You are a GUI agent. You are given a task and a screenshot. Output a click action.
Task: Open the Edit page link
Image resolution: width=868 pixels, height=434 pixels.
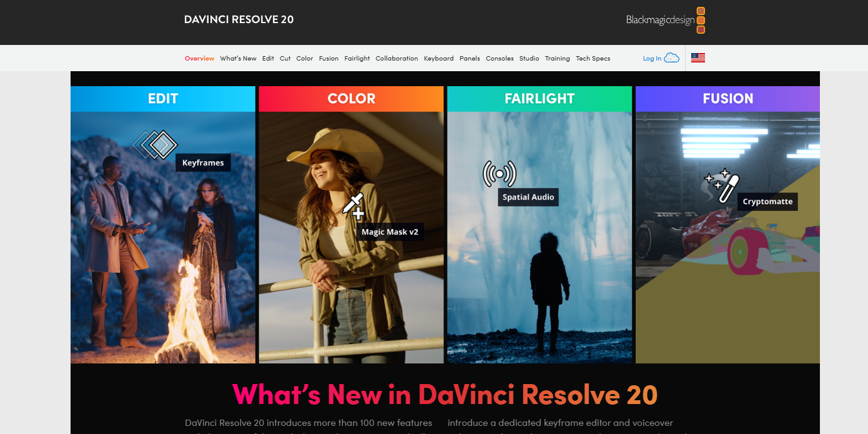tap(268, 59)
